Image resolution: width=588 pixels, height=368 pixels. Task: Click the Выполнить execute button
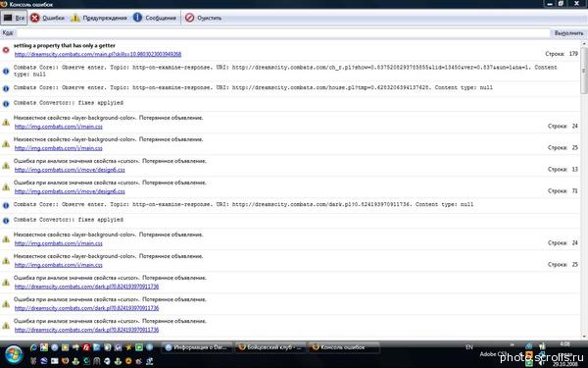click(568, 33)
